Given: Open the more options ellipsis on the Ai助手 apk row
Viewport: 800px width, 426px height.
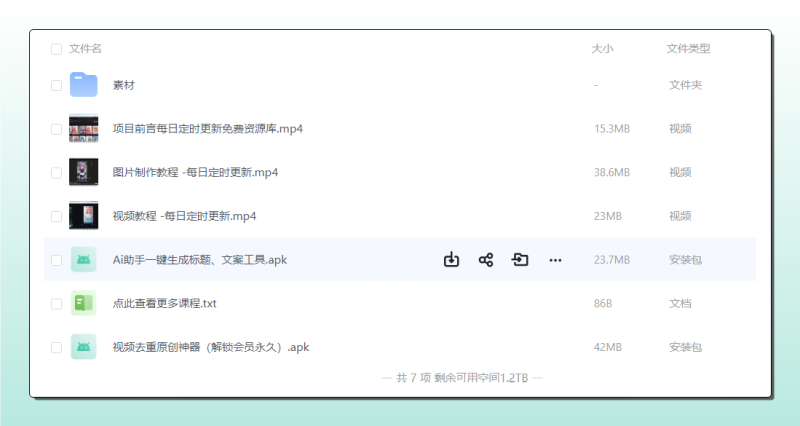Looking at the screenshot, I should 555,260.
